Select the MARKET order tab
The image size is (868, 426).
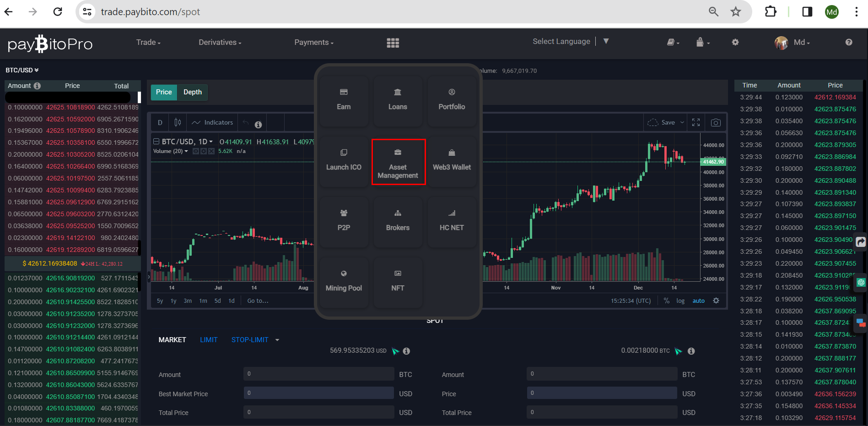point(172,340)
